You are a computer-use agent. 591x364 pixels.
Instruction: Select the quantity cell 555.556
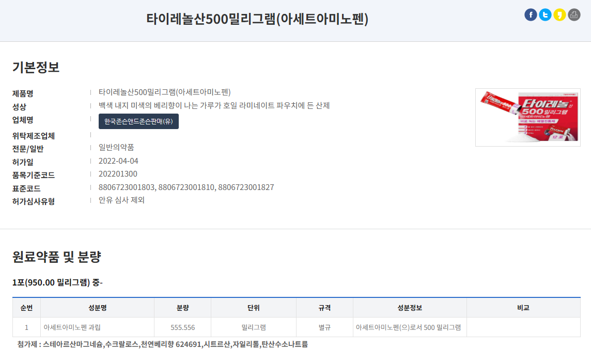(x=182, y=327)
